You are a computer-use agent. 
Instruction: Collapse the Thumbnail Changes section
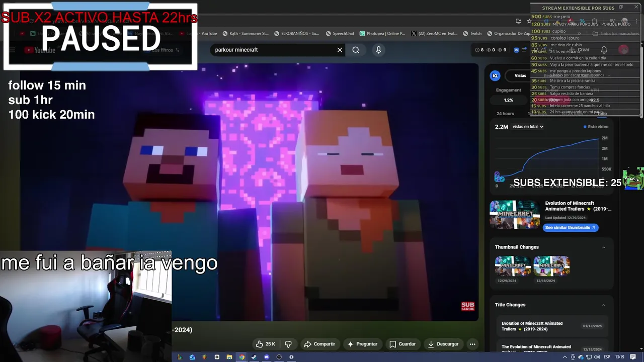(x=604, y=247)
